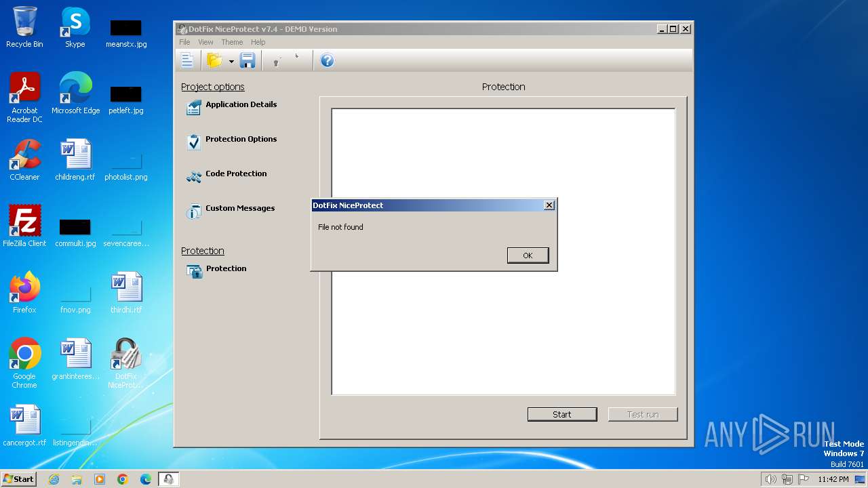
Task: Open Edge from taskbar
Action: coord(146,479)
